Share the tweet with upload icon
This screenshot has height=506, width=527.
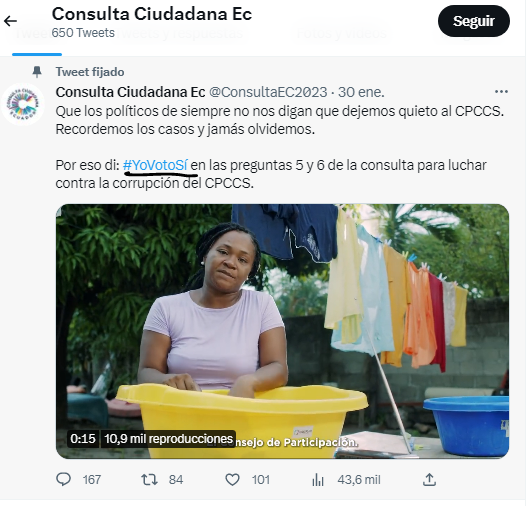tap(429, 479)
